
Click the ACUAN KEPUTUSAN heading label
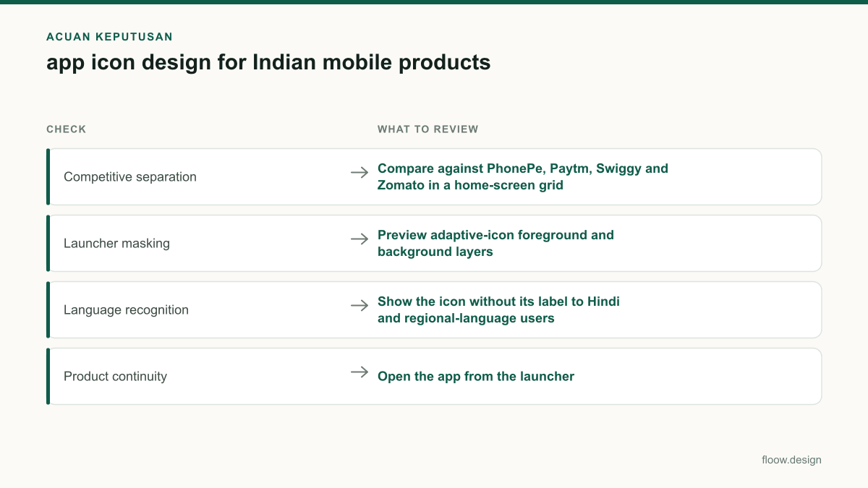pyautogui.click(x=109, y=36)
